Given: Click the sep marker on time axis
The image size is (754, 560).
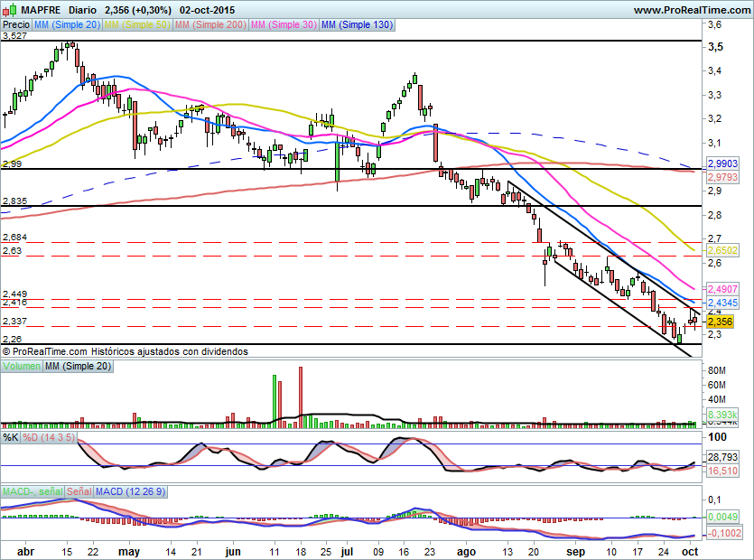Looking at the screenshot, I should point(575,552).
